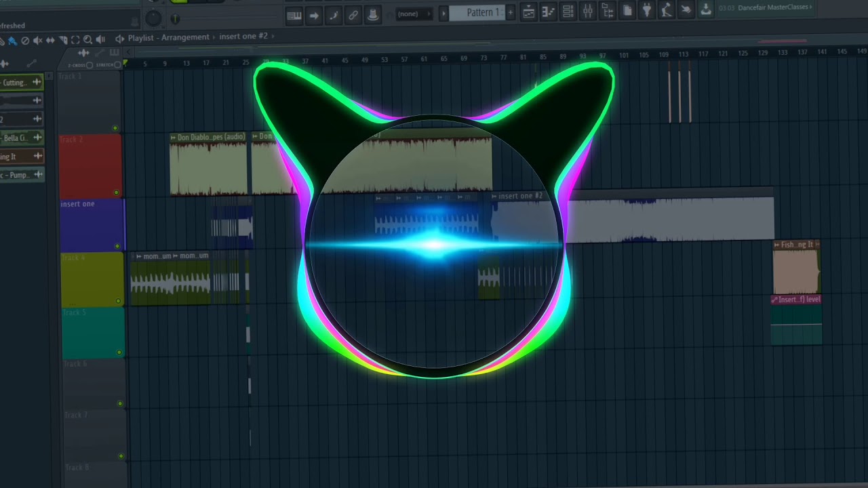Mute Track 5 with its green dot

pyautogui.click(x=119, y=352)
